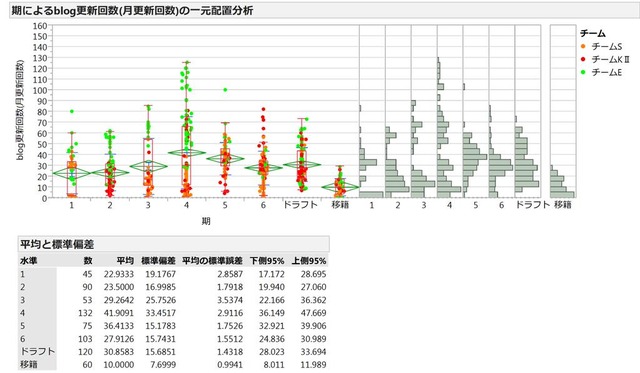The image size is (640, 373).
Task: Click the standard deviation 33.4517
Action: [x=161, y=313]
